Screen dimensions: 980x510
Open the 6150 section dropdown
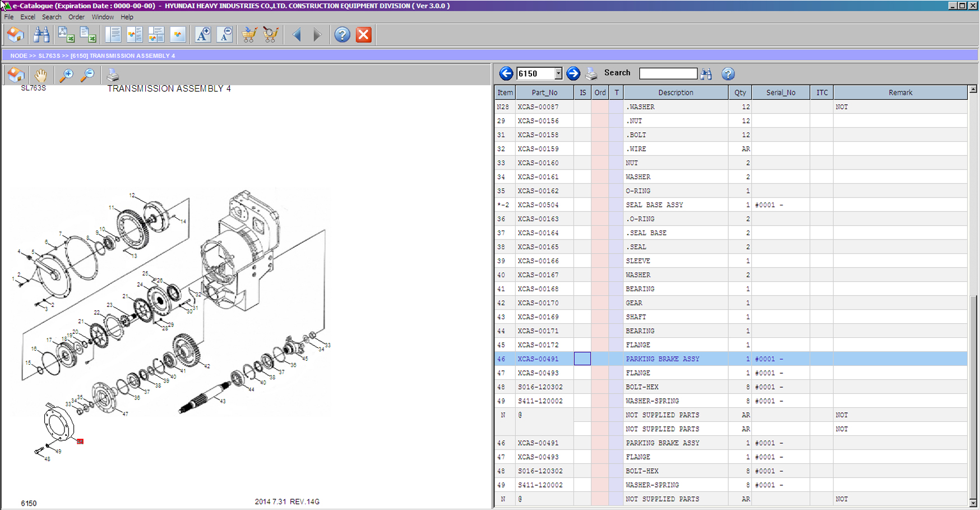558,73
